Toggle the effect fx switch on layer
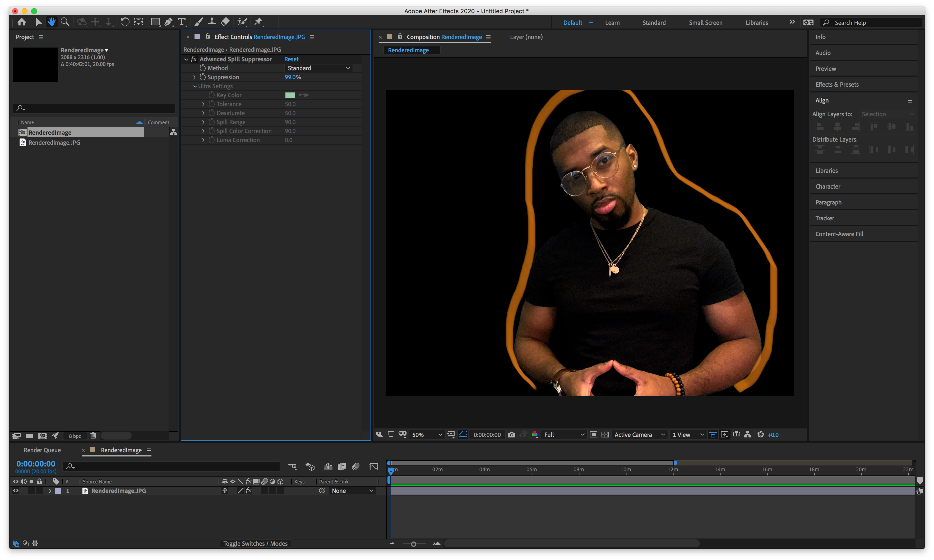Image resolution: width=934 pixels, height=560 pixels. tap(249, 491)
